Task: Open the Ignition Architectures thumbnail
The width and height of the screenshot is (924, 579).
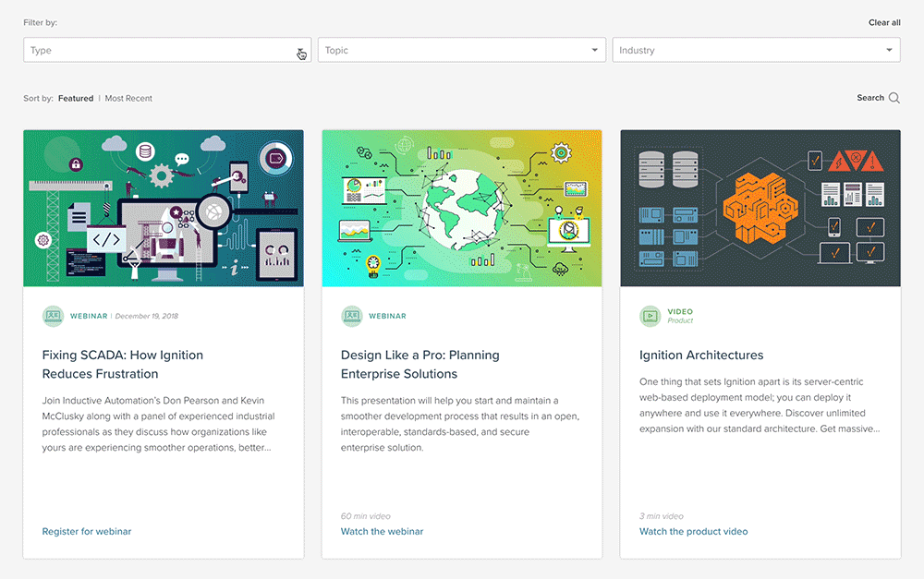Action: coord(760,209)
